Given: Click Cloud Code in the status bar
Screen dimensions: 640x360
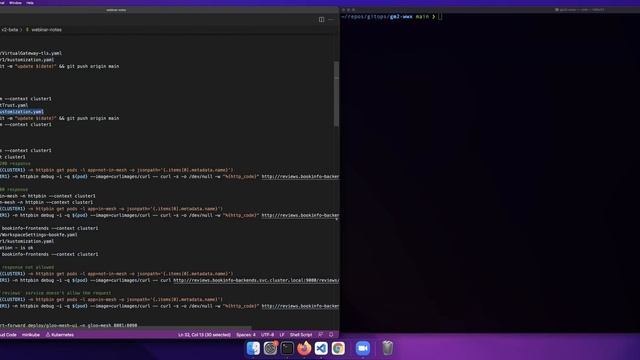Looking at the screenshot, I should tap(8, 335).
